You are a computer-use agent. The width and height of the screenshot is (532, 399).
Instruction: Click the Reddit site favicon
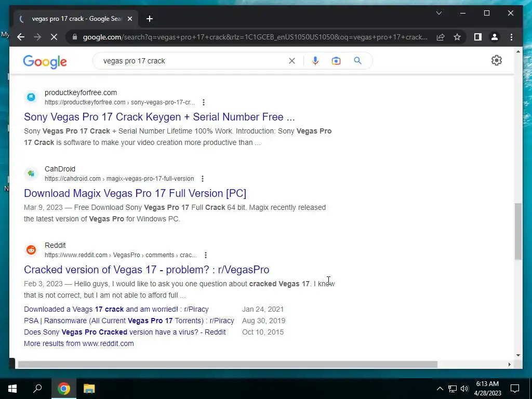click(31, 250)
